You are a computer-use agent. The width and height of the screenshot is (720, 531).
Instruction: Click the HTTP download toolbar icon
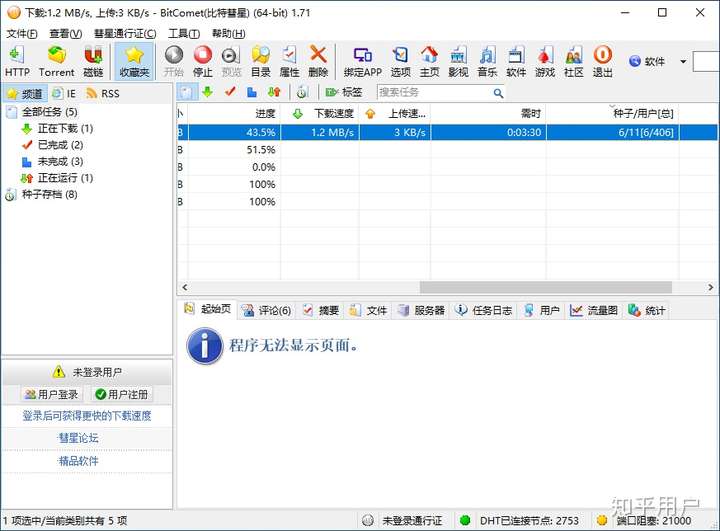(17, 61)
